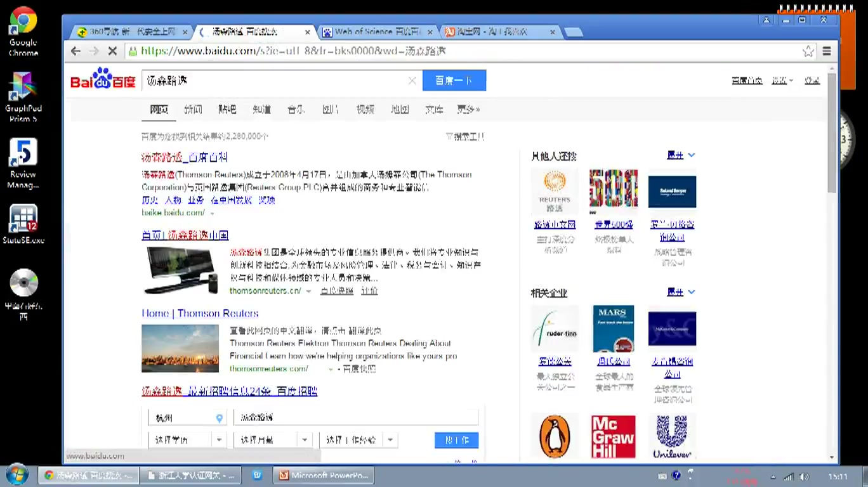Click the speaker icon in the system tray
Image resolution: width=868 pixels, height=487 pixels.
tap(805, 475)
